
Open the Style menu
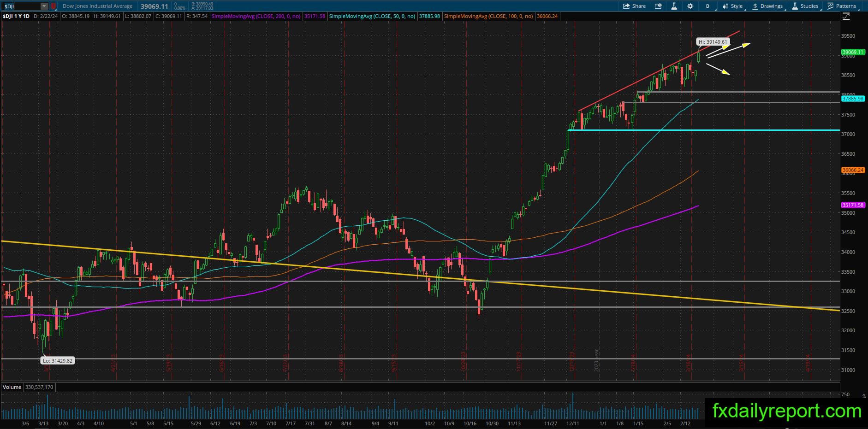(x=732, y=6)
